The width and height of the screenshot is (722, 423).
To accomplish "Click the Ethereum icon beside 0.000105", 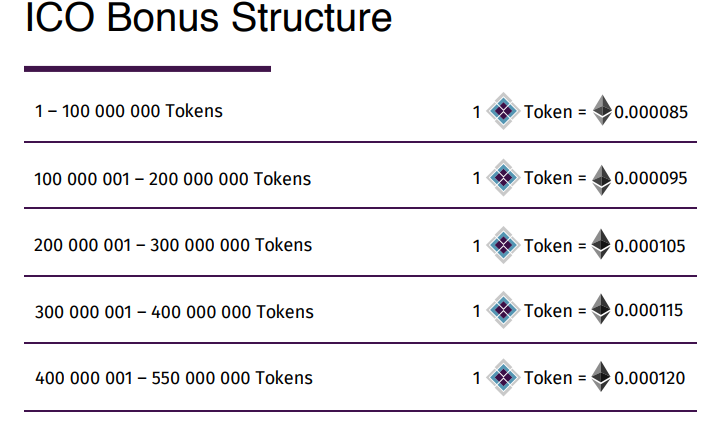I will 601,244.
